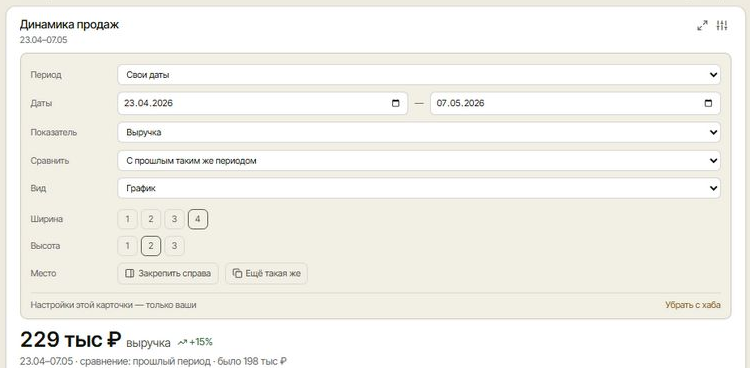Viewport: 750px width, 368px height.
Task: Click the Динамика продаж card title
Action: coord(69,24)
